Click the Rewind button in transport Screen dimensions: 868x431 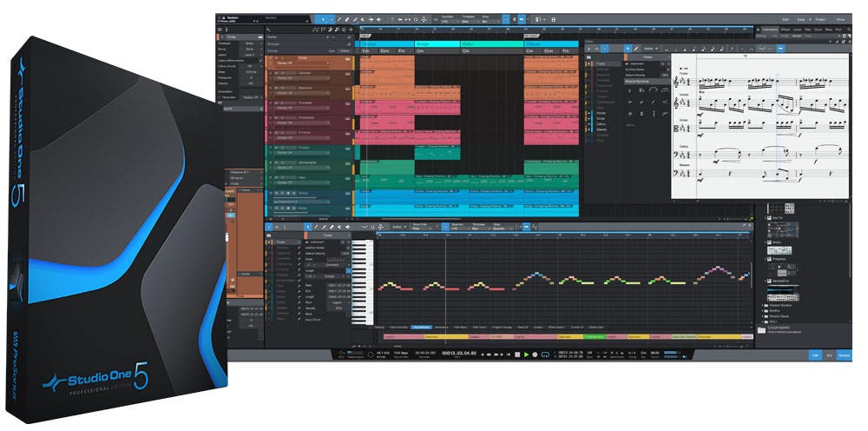488,355
